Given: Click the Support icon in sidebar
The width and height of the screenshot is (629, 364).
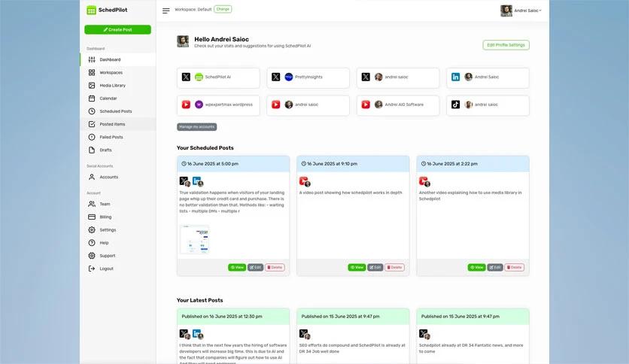Looking at the screenshot, I should tap(92, 256).
